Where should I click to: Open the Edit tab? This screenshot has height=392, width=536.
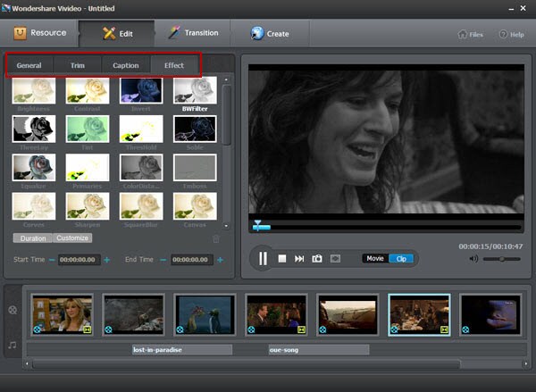coord(117,34)
